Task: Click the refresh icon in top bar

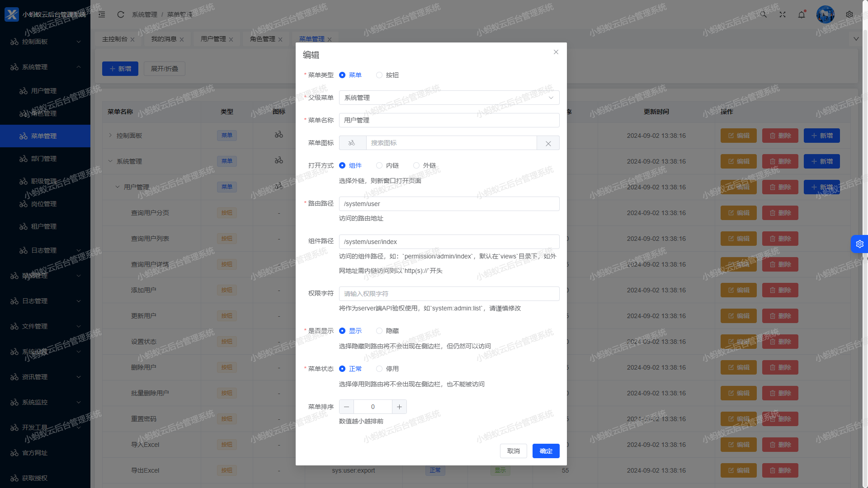Action: [x=120, y=14]
